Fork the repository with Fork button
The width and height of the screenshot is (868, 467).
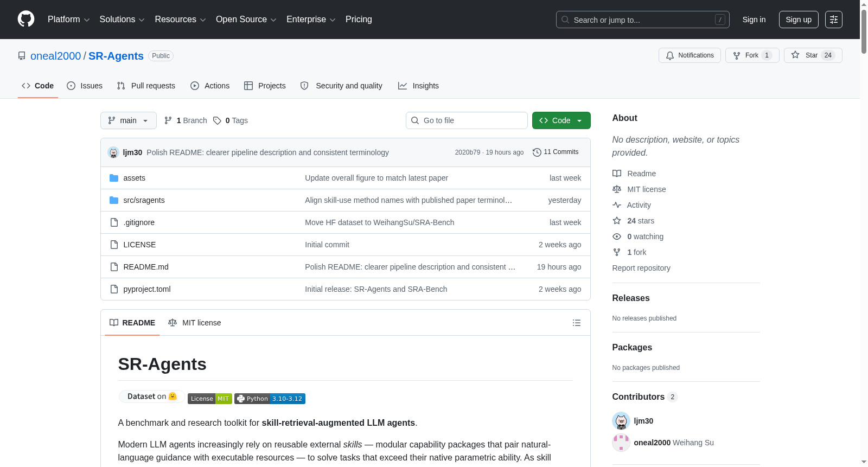point(752,55)
